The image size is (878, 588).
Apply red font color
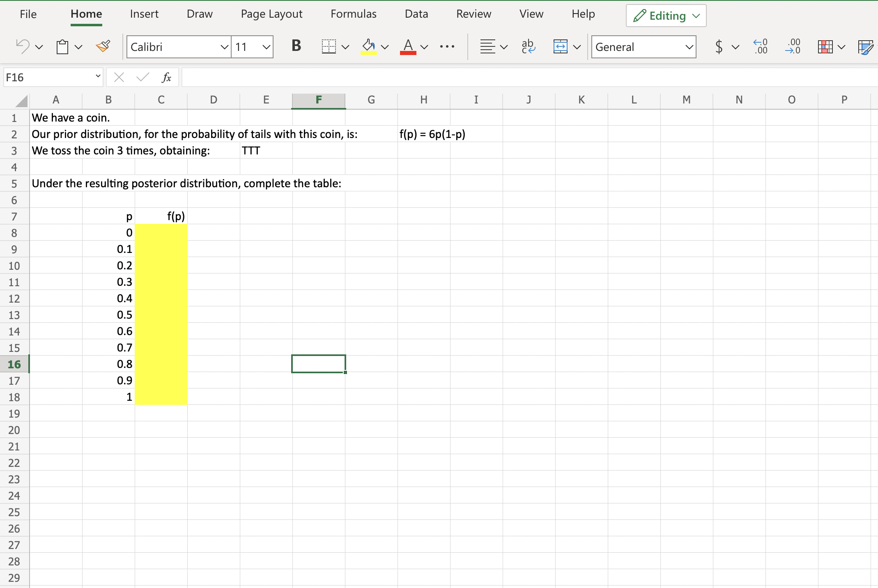point(408,46)
